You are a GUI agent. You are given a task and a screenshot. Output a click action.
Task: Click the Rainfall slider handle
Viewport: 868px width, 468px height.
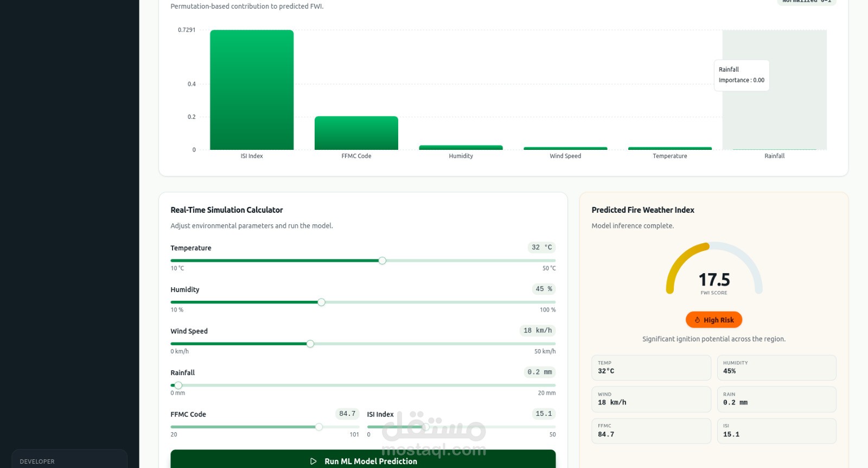pyautogui.click(x=178, y=385)
